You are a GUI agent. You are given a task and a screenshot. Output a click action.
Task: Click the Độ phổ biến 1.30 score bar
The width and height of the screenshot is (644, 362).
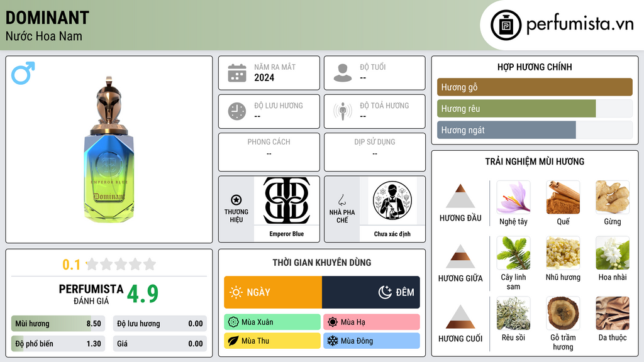pyautogui.click(x=58, y=344)
